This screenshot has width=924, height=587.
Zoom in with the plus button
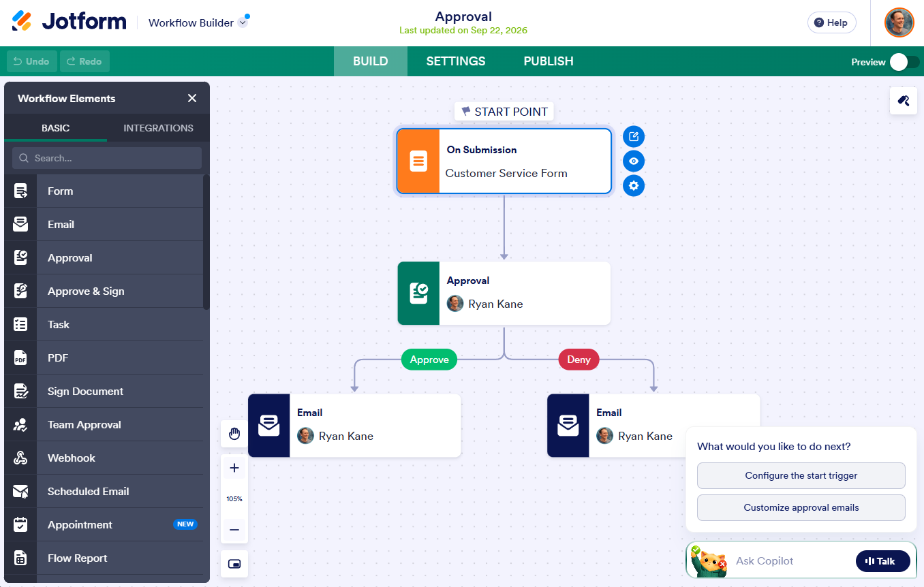coord(234,468)
